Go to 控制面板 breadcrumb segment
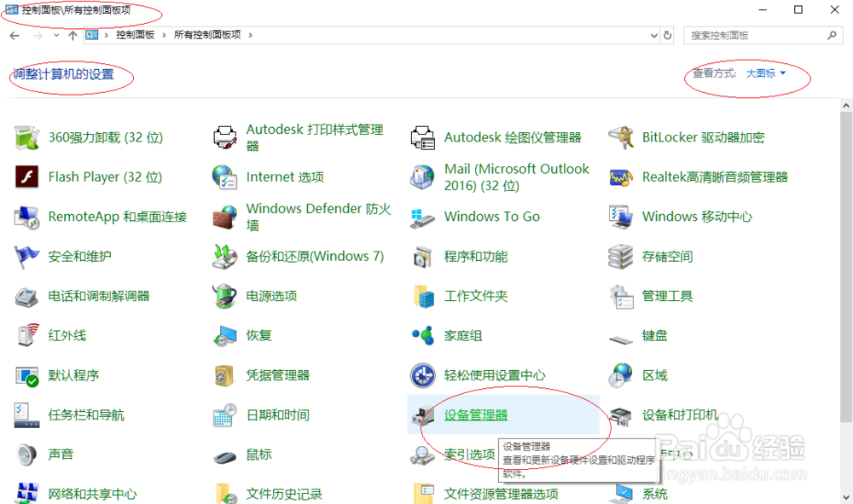 136,35
